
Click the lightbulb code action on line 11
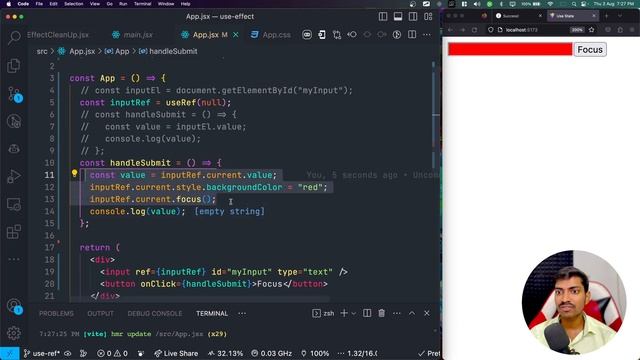74,173
